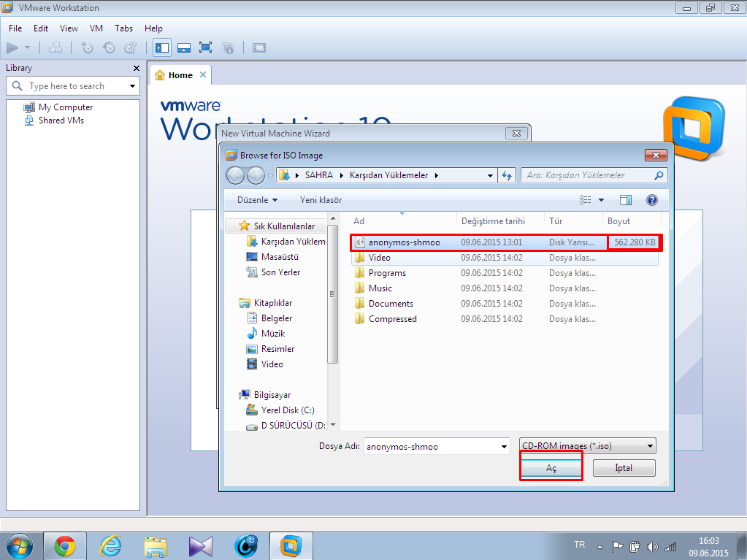The width and height of the screenshot is (747, 560).
Task: Open Google Chrome from the taskbar
Action: 65,546
